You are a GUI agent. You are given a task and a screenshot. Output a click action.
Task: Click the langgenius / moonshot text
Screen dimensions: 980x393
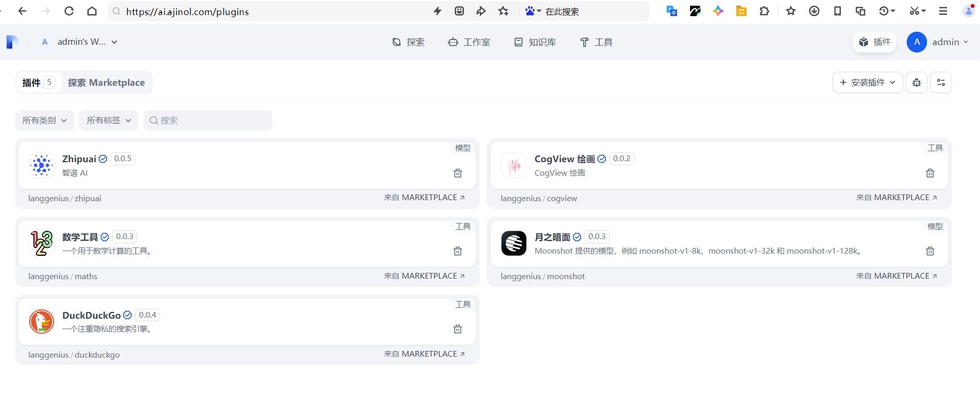pos(542,277)
